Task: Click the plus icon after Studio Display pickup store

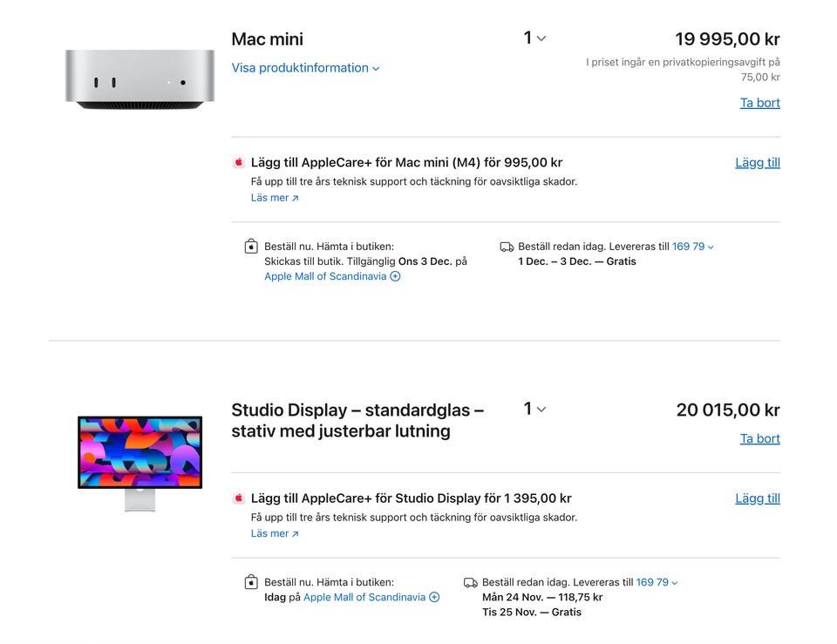Action: pyautogui.click(x=434, y=597)
